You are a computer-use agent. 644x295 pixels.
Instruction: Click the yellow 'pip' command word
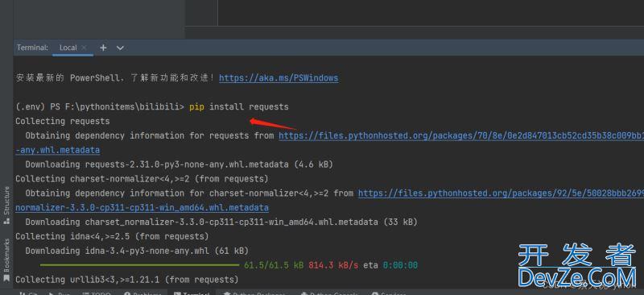pyautogui.click(x=196, y=107)
